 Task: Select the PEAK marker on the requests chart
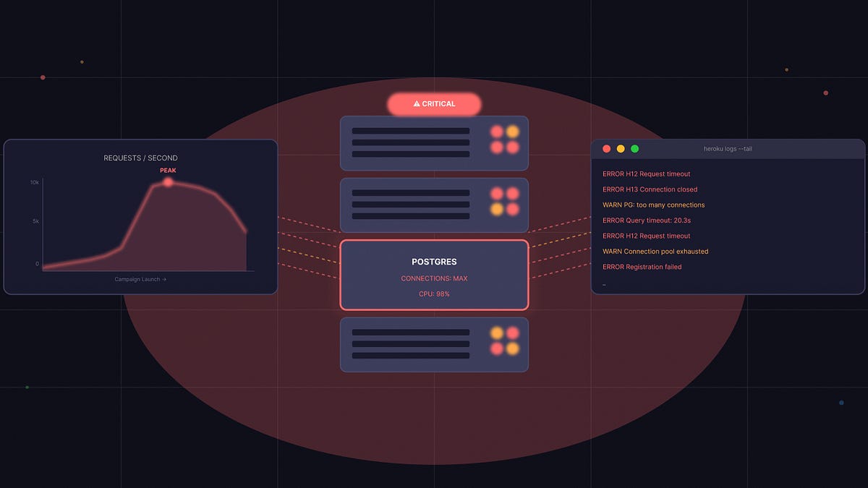point(169,182)
